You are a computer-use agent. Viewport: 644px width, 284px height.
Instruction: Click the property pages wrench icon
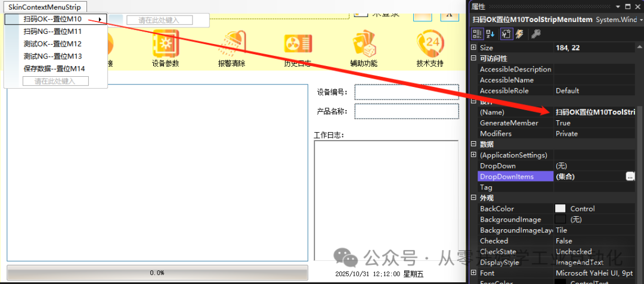coord(535,33)
